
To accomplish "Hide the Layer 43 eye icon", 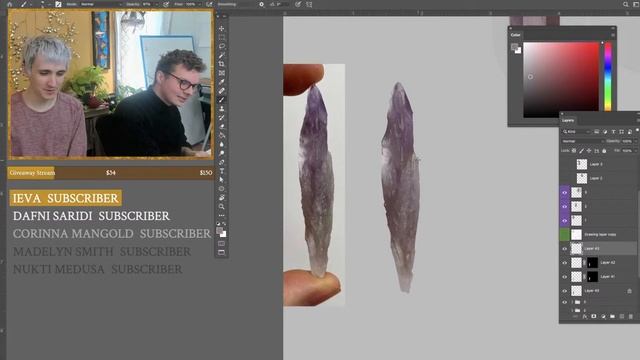I will coord(565,249).
